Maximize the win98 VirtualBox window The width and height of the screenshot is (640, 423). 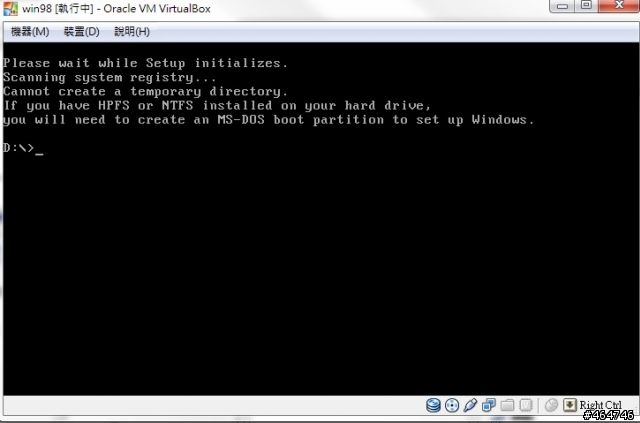pos(587,6)
